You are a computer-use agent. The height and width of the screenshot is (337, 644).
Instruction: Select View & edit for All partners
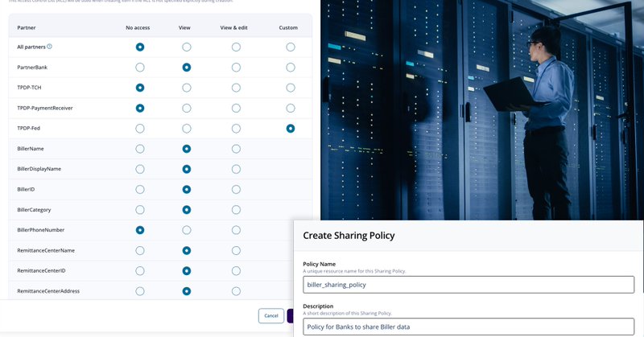[236, 47]
